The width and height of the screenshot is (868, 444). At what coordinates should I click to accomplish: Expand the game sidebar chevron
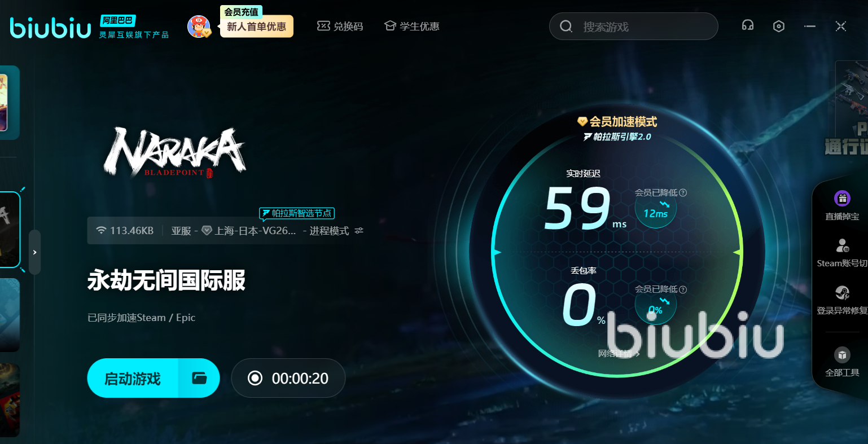(34, 252)
